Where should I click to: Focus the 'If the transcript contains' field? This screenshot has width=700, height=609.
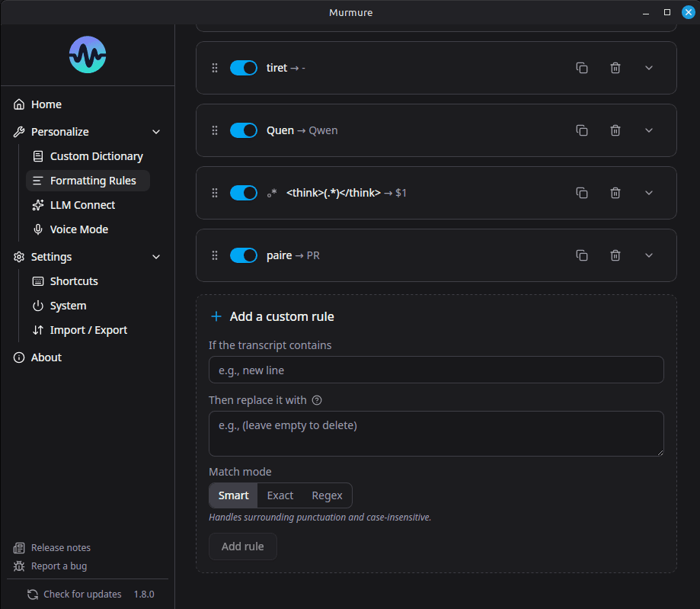click(x=436, y=370)
